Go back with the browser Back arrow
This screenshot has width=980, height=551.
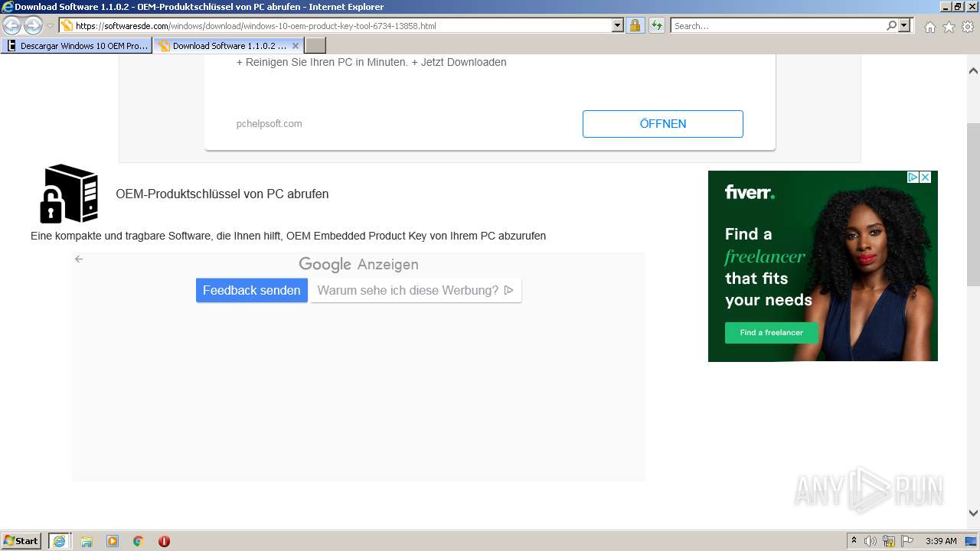(x=12, y=25)
